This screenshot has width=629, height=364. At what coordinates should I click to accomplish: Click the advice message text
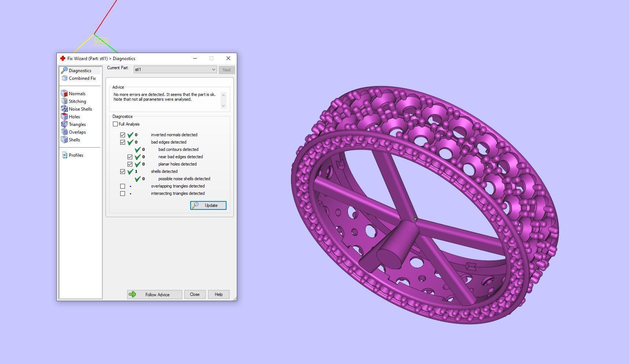tap(165, 97)
